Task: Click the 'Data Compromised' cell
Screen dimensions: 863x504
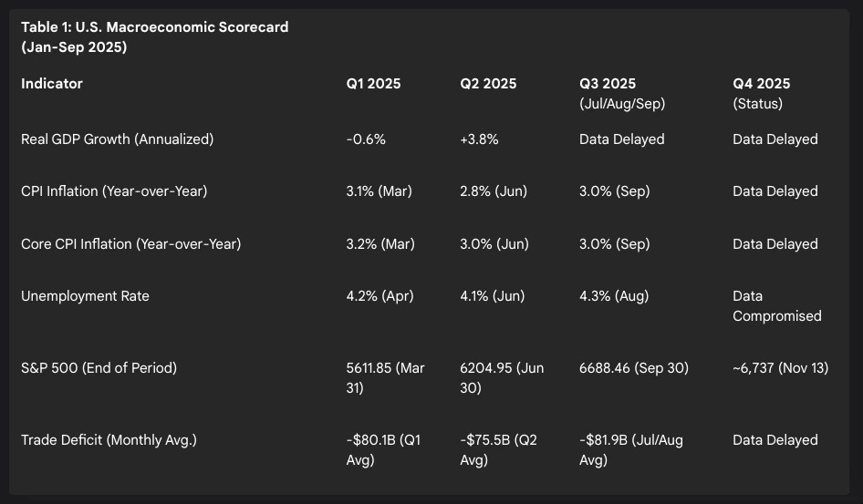Action: (x=776, y=306)
